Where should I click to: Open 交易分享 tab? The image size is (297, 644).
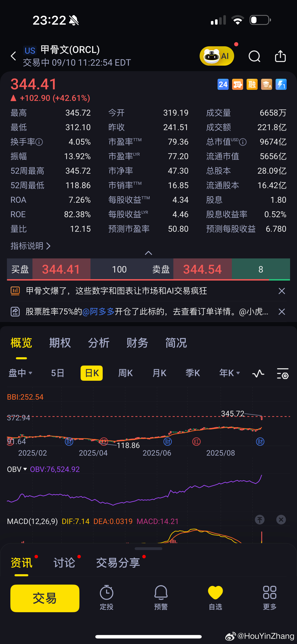click(118, 563)
